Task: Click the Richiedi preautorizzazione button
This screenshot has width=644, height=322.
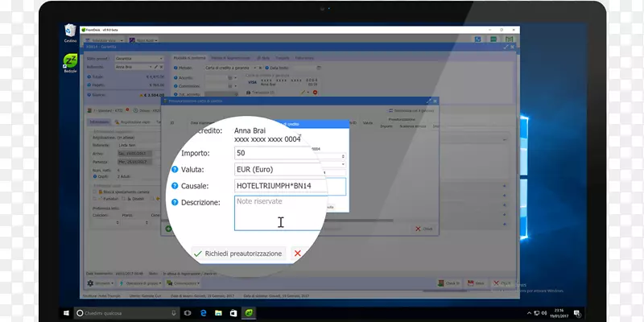Action: [239, 253]
